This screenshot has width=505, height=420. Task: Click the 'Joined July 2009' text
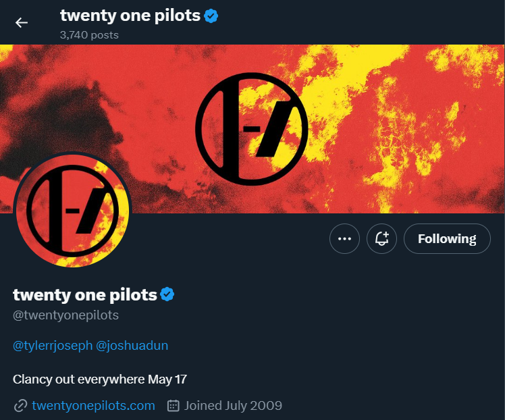pos(233,406)
